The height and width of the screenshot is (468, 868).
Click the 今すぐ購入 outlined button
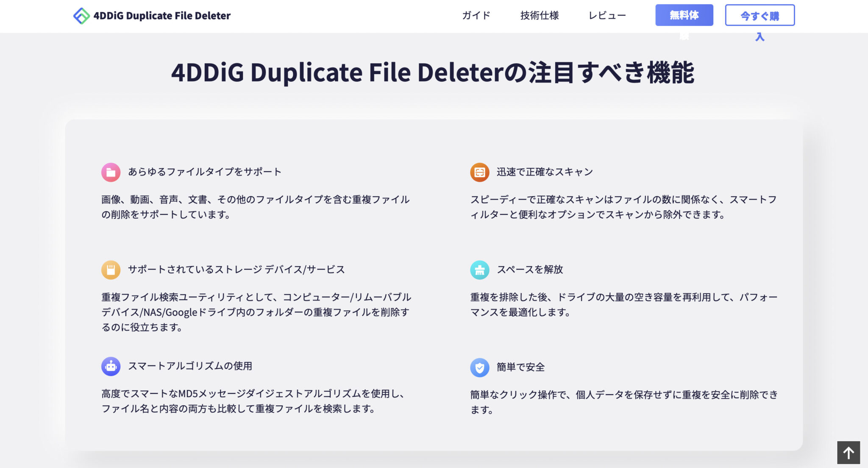tap(760, 15)
